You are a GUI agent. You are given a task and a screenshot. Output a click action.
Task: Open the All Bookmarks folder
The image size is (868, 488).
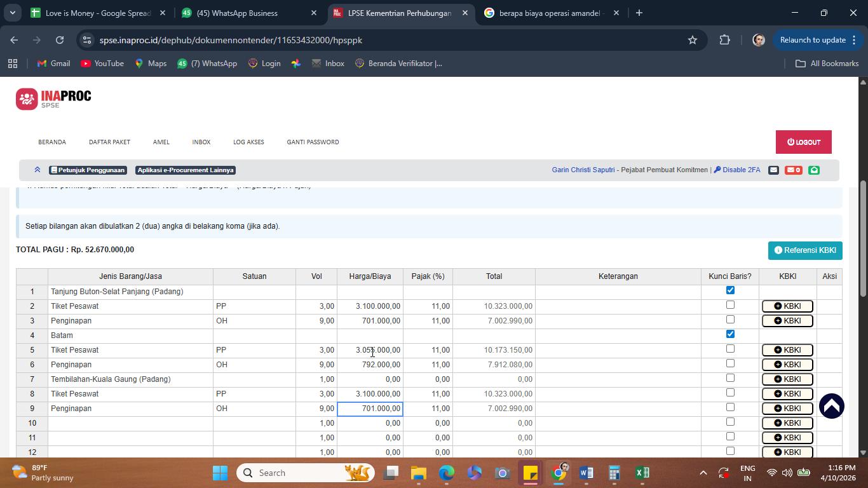(827, 64)
